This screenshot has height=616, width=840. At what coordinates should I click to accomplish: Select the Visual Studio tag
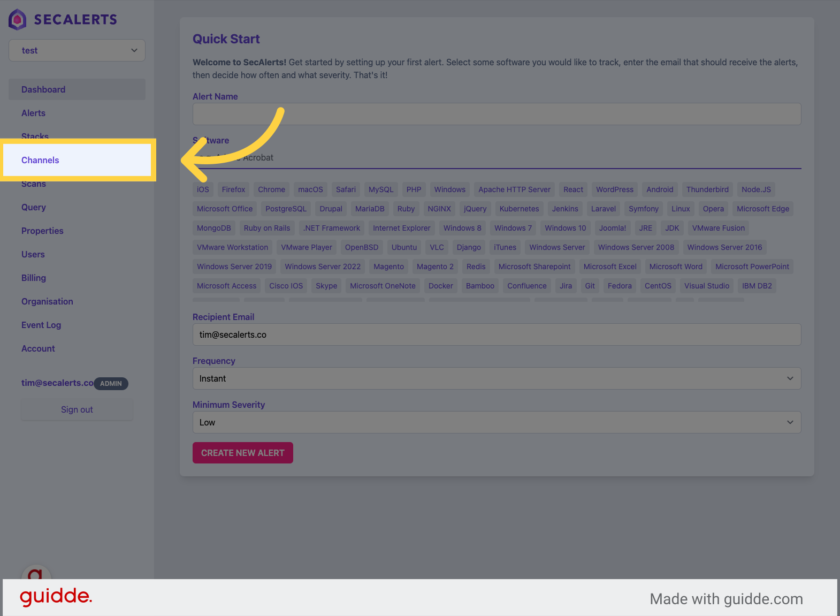coord(707,286)
